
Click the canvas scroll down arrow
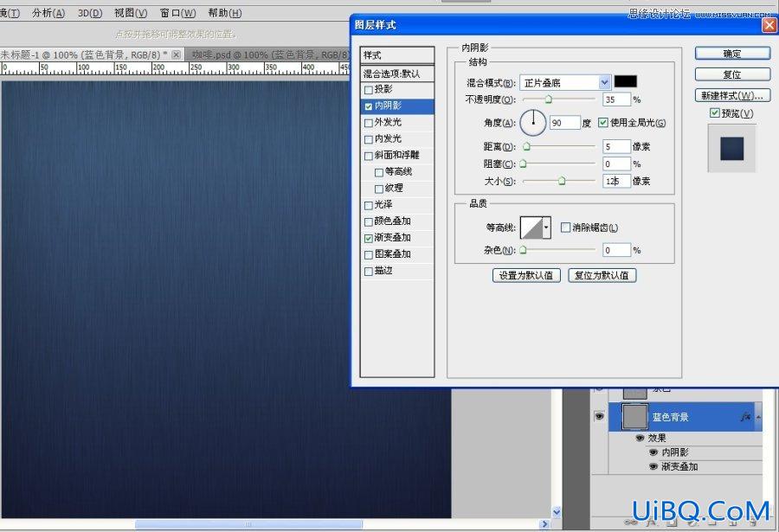coord(557,511)
